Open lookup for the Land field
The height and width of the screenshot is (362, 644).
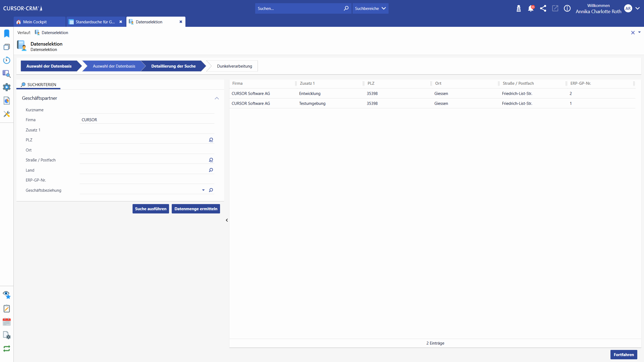pyautogui.click(x=211, y=170)
